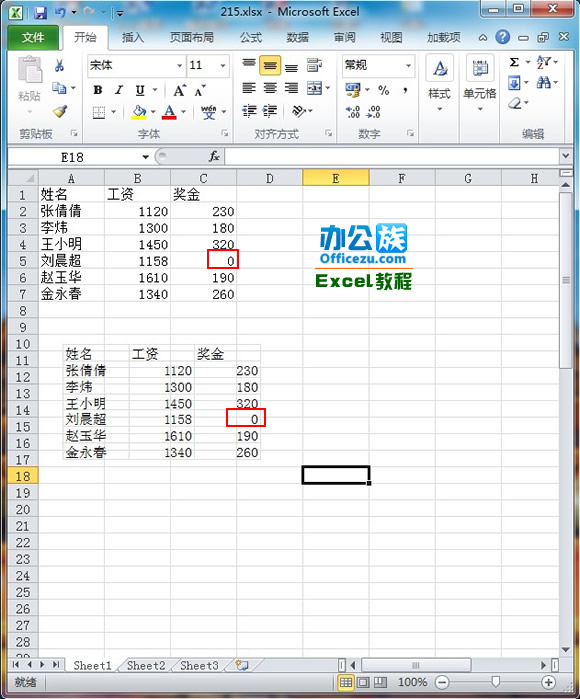Switch to Page Layout view in status bar
The height and width of the screenshot is (699, 580).
[363, 682]
